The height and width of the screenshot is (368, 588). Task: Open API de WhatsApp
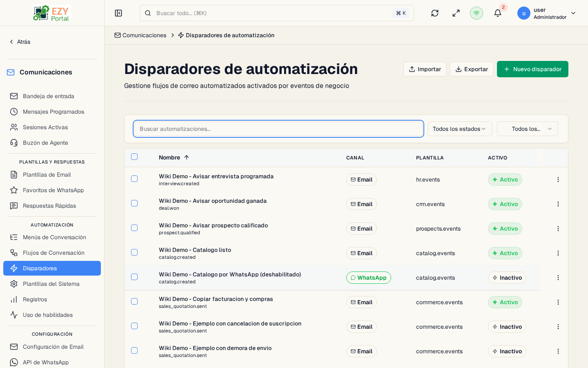click(52, 362)
